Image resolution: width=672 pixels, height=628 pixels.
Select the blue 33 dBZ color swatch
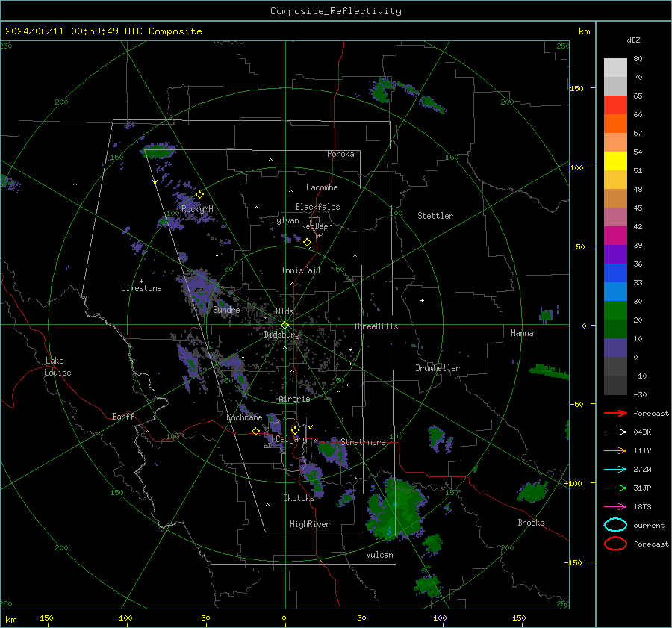point(615,273)
